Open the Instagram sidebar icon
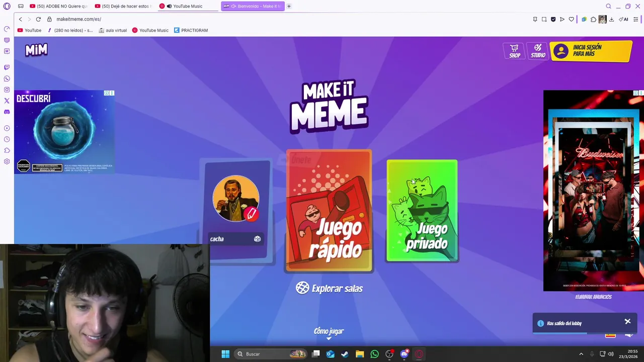The width and height of the screenshot is (644, 362). [x=7, y=89]
